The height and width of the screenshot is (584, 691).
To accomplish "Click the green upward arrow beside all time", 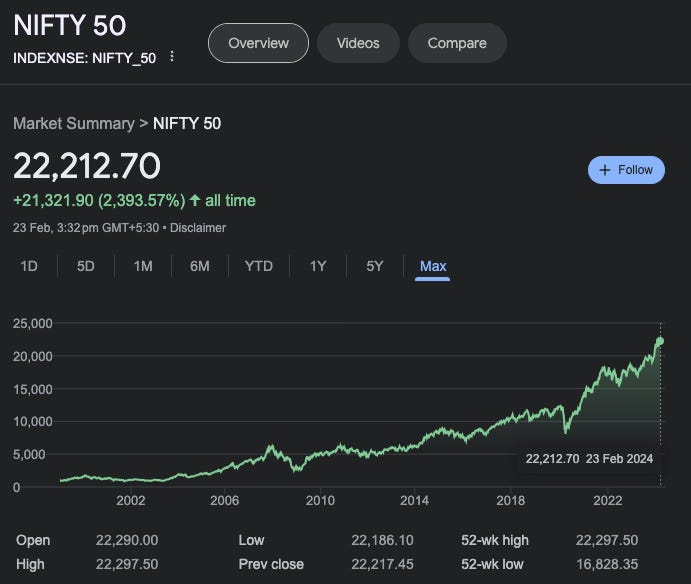I will (195, 201).
